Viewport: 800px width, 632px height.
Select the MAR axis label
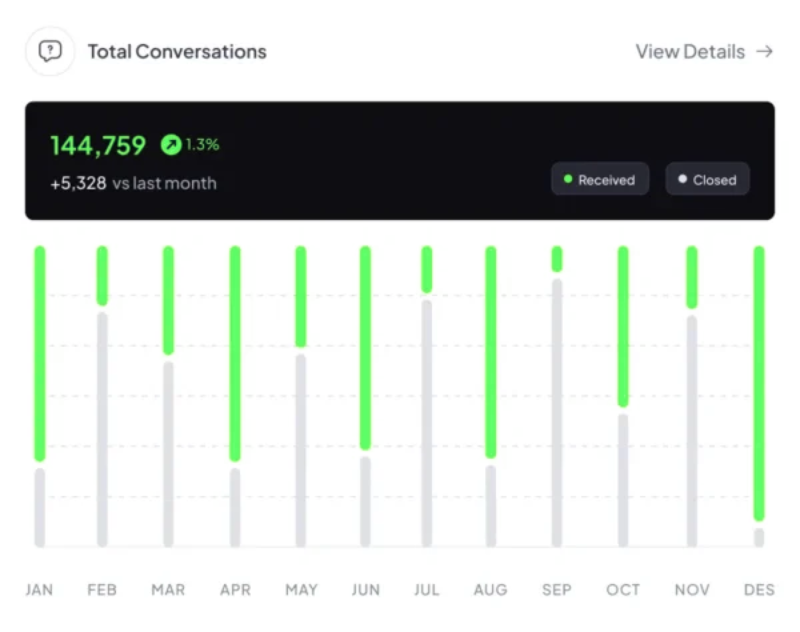coord(168,590)
